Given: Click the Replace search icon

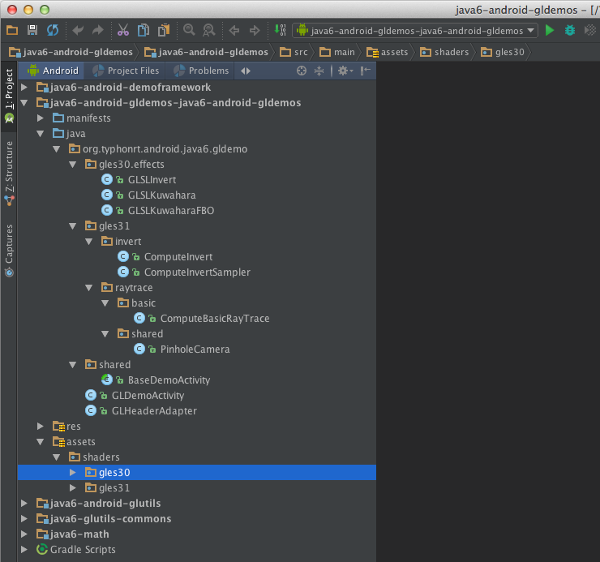Looking at the screenshot, I should click(x=209, y=30).
